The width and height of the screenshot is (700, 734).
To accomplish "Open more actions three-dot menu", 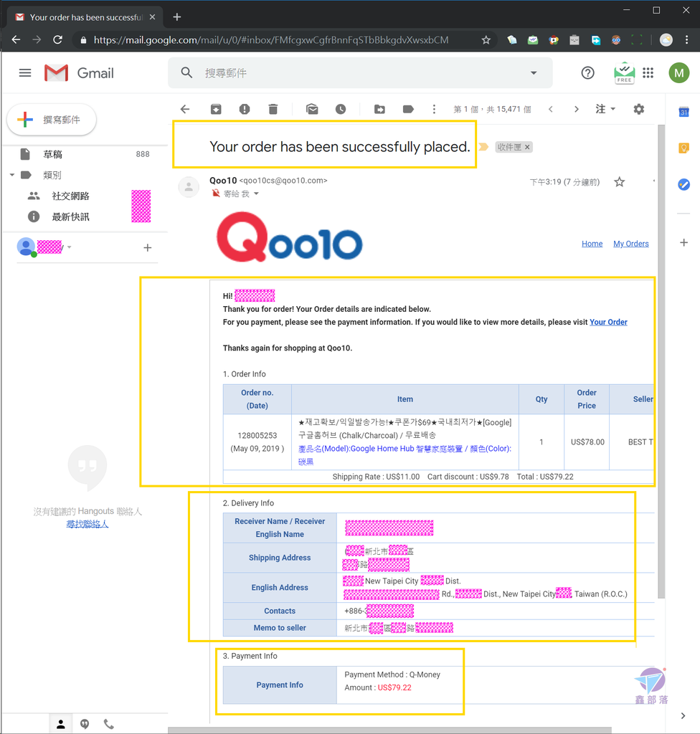I will [x=434, y=109].
